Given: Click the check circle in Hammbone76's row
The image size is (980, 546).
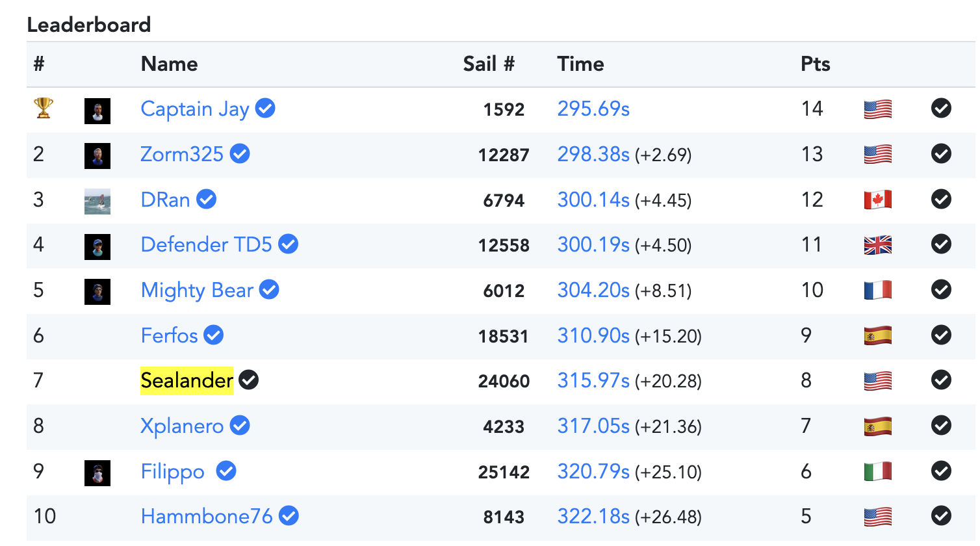Looking at the screenshot, I should (941, 516).
